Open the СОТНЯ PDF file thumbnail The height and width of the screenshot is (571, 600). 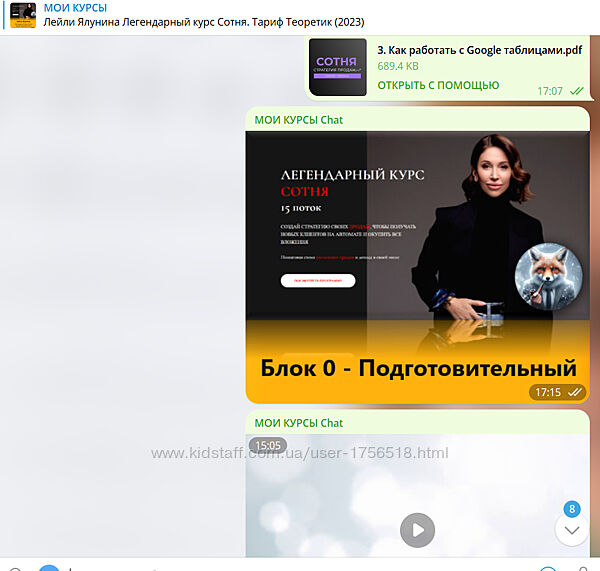pyautogui.click(x=336, y=67)
